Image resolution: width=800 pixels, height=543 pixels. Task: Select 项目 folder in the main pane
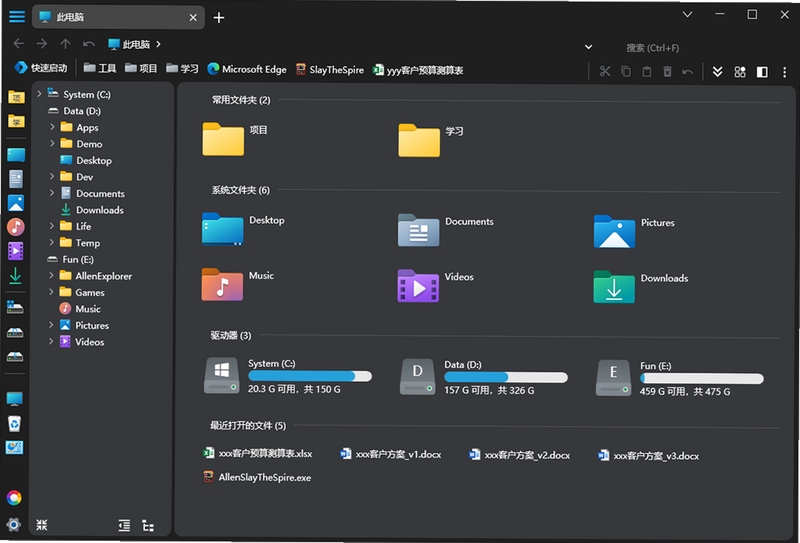click(x=235, y=139)
